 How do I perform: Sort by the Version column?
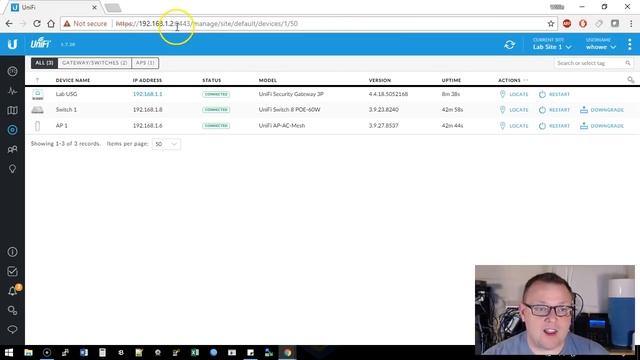[380, 80]
